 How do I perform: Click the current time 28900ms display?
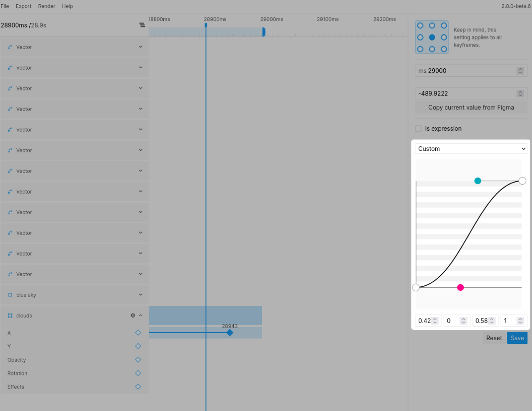click(x=14, y=25)
